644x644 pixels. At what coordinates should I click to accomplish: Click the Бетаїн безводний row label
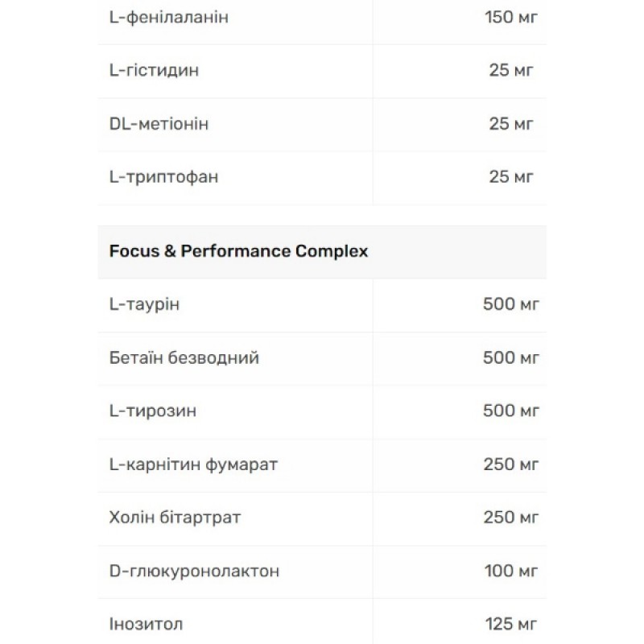coord(184,357)
